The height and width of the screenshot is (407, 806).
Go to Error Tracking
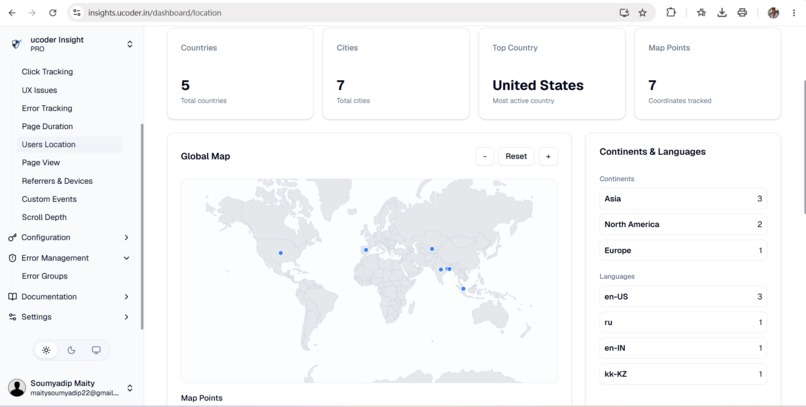[47, 108]
